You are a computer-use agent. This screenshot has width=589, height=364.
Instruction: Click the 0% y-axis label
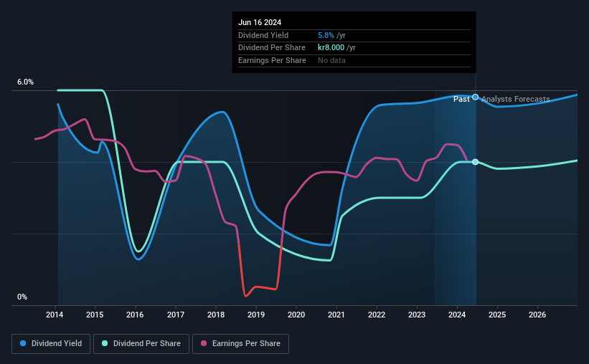[x=22, y=297]
